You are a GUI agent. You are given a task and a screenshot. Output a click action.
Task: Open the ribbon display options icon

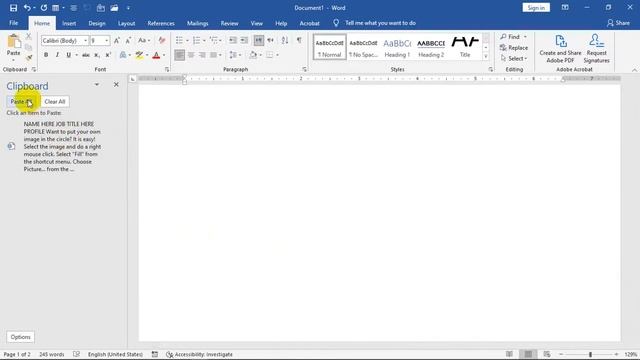[565, 8]
